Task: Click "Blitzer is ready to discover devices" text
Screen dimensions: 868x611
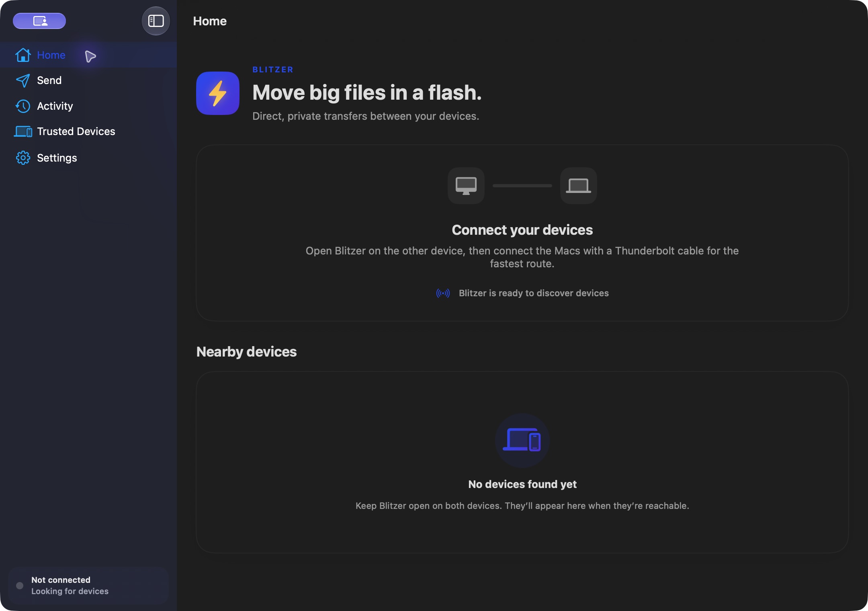Action: point(534,293)
